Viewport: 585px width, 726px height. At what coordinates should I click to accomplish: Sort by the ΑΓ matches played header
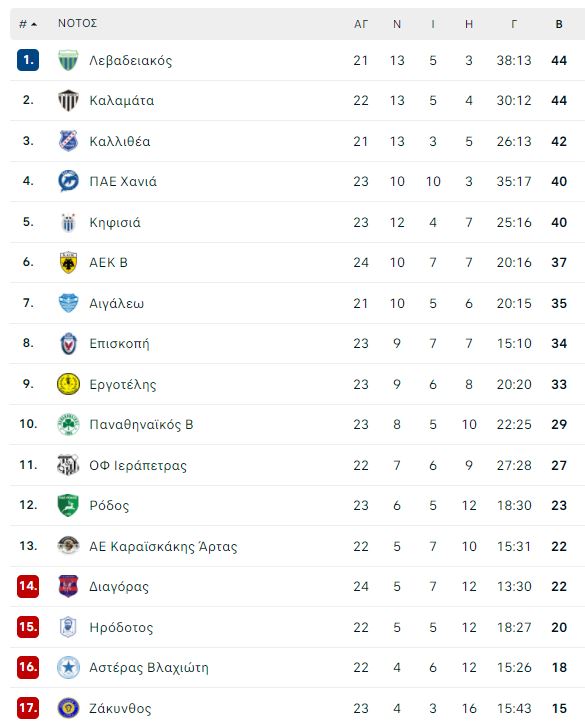361,24
